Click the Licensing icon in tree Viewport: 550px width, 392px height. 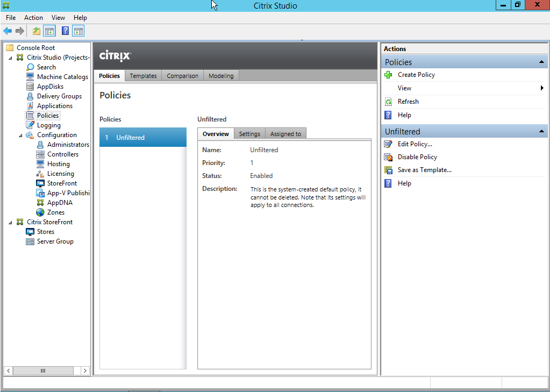click(x=40, y=174)
